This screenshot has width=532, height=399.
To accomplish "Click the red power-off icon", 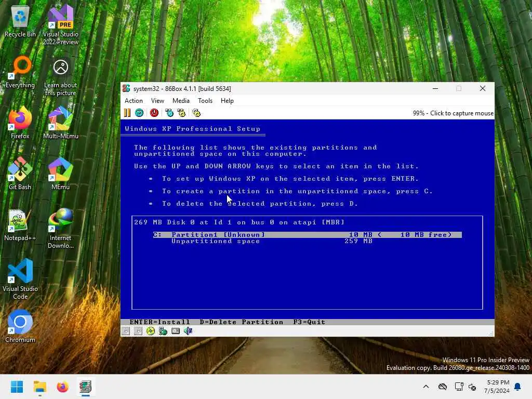I will click(x=154, y=113).
